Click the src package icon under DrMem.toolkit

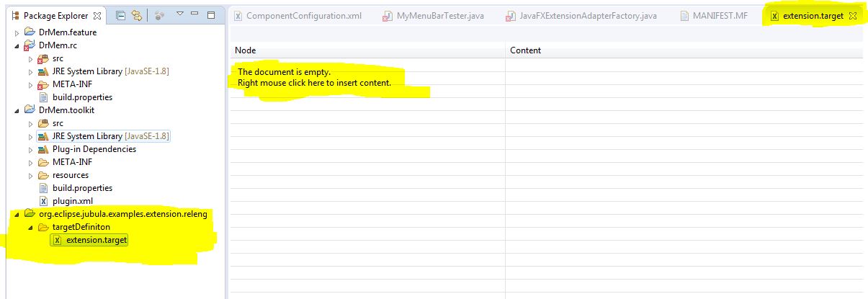click(43, 123)
